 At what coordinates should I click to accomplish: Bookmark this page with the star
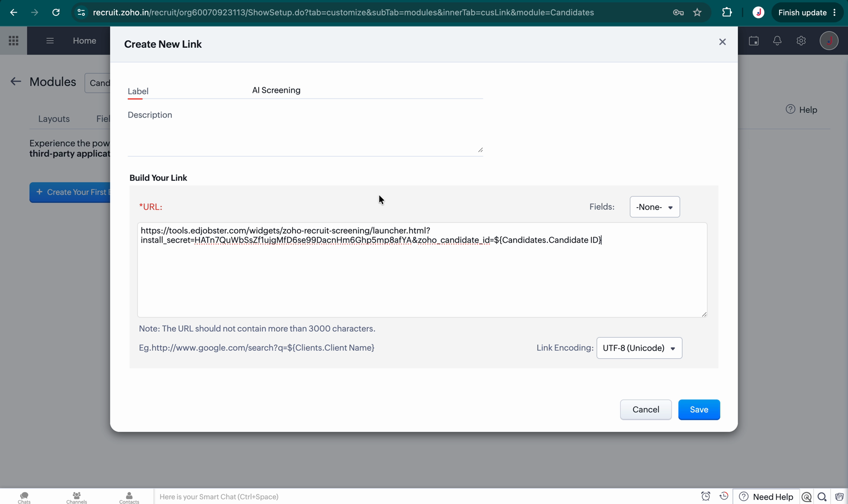click(697, 12)
